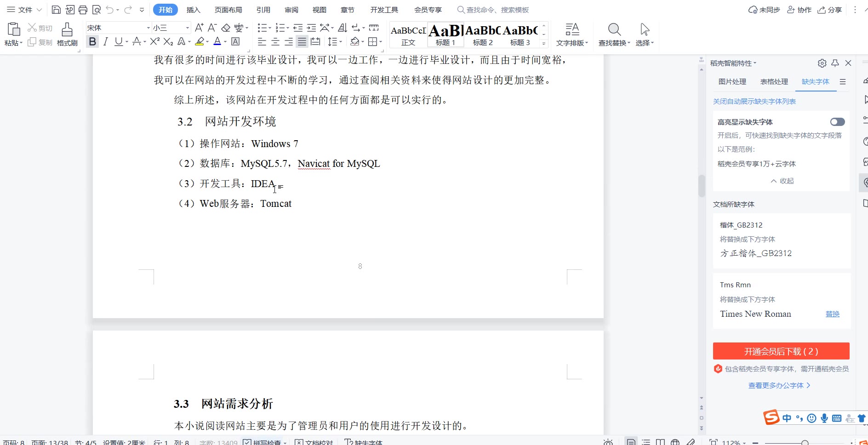Viewport: 868px width, 445px height.
Task: Align text right
Action: coord(289,42)
